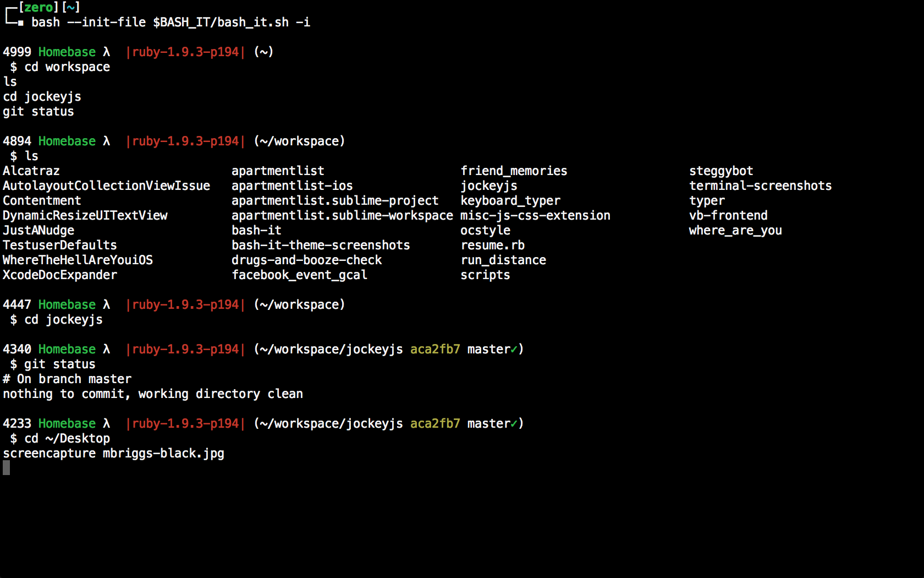The height and width of the screenshot is (578, 924).
Task: Click the lambda symbol in the 4999 prompt
Action: coord(106,52)
